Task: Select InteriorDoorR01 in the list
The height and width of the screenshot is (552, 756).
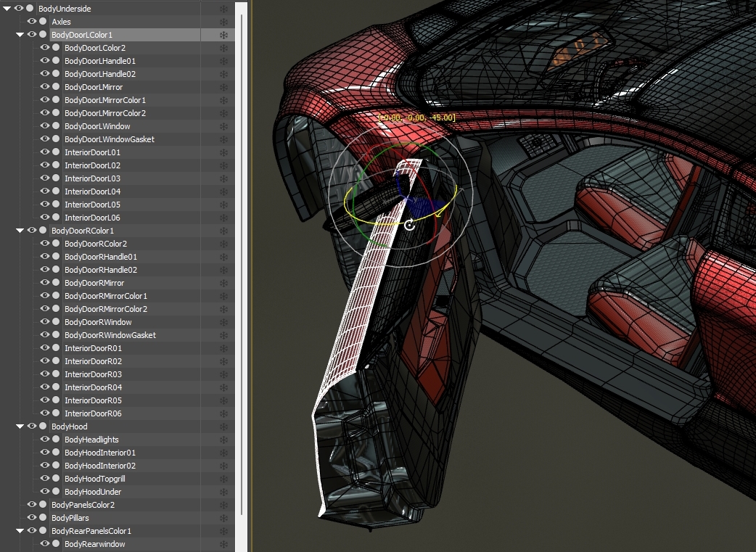Action: 93,348
